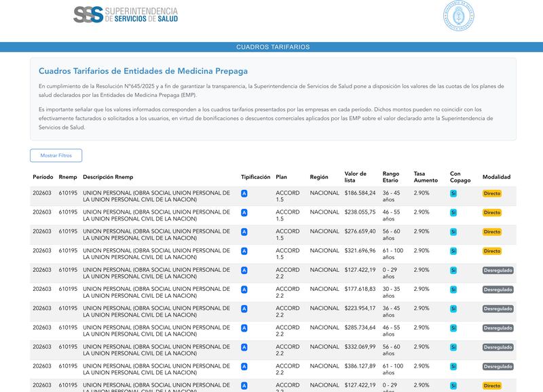Click the A tipificación badge in the $321.696,96 row
This screenshot has height=392, width=543.
tap(244, 251)
